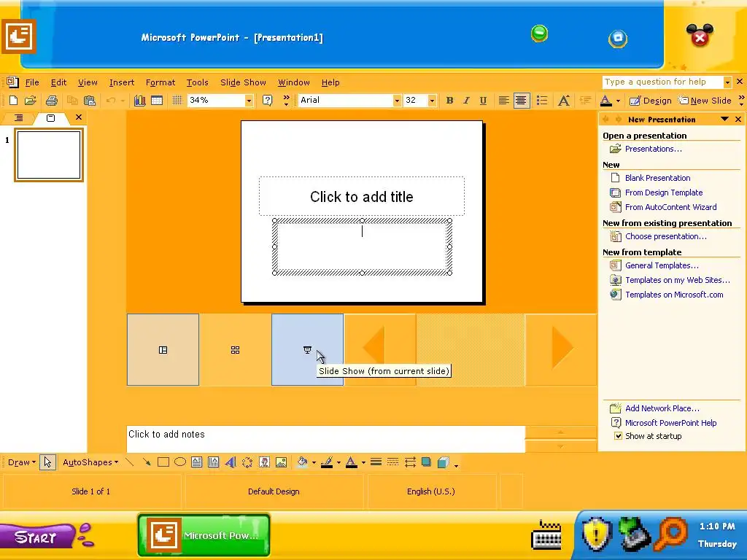The width and height of the screenshot is (747, 560).
Task: Click the Font Color A button in formatting toolbar
Action: (605, 101)
